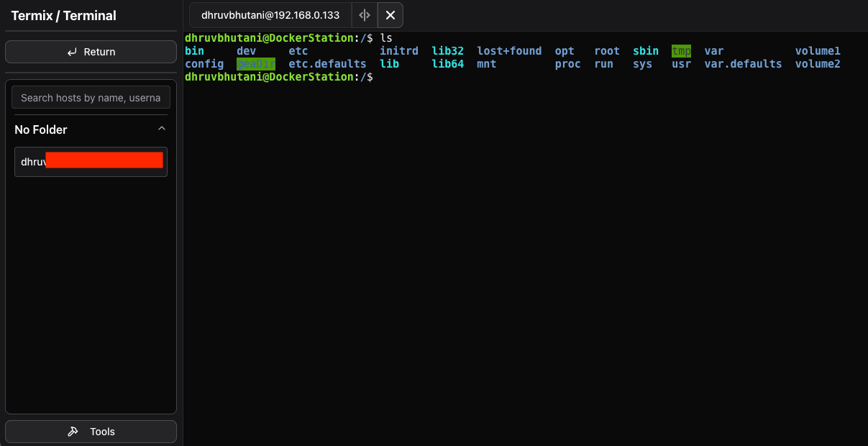Click the highlighted @eaDir entry in output
The width and height of the screenshot is (868, 446).
[x=255, y=64]
